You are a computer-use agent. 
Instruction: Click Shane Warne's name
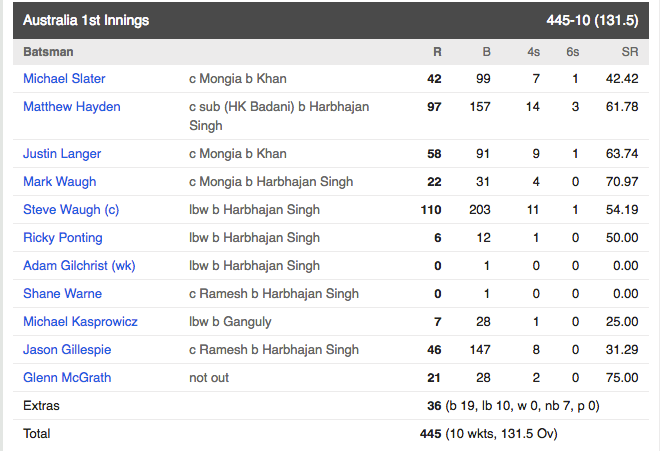(62, 293)
